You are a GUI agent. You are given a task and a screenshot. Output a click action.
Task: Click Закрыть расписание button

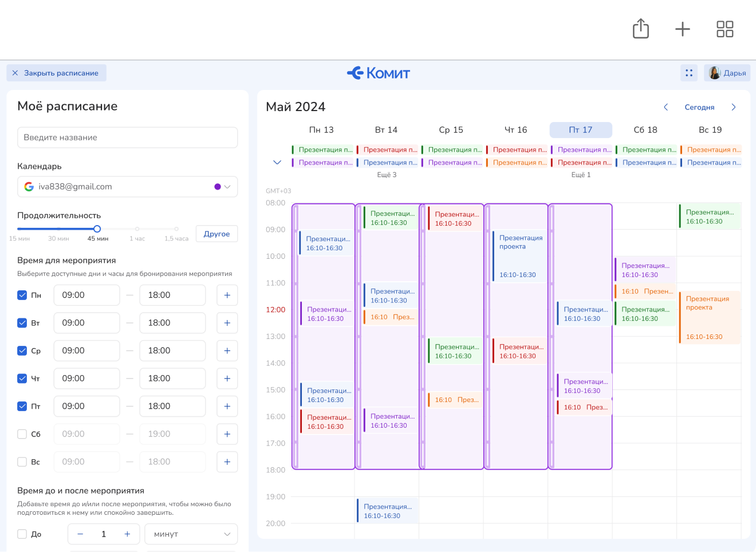pos(56,73)
